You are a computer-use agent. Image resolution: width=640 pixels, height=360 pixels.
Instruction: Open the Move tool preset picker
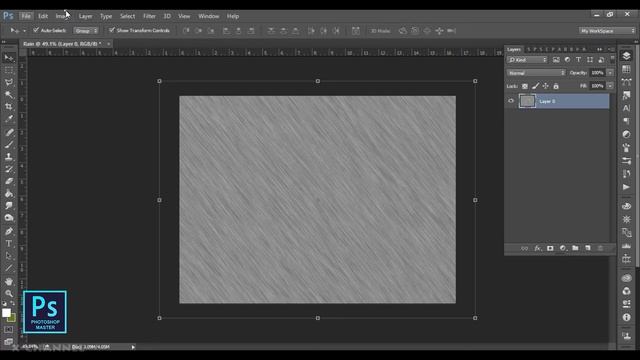point(24,31)
